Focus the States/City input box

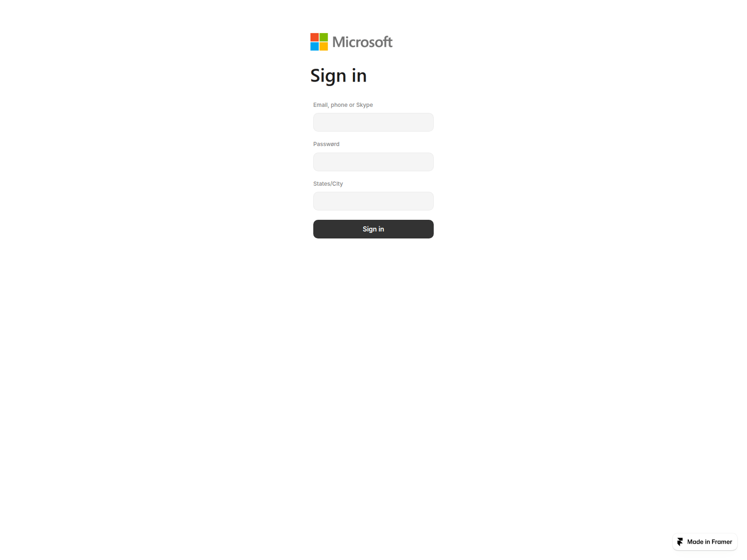373,201
